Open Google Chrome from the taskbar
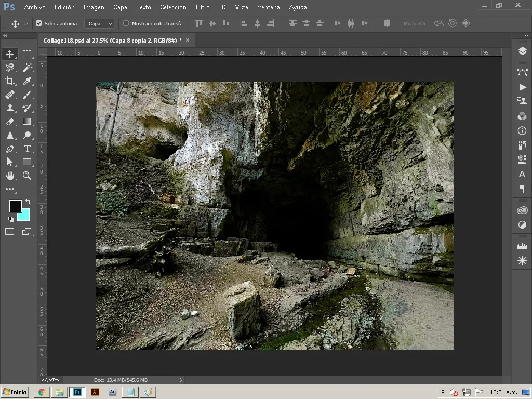532x399 pixels. (x=42, y=392)
